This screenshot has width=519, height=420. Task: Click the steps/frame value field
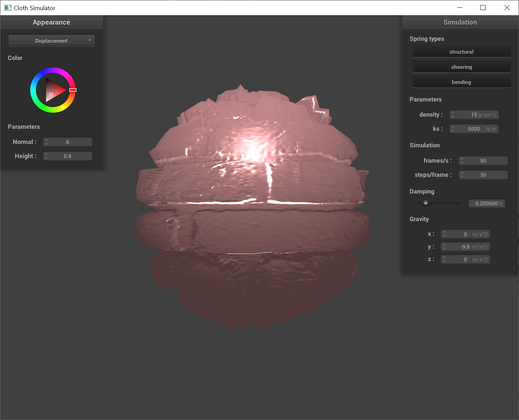(x=483, y=175)
